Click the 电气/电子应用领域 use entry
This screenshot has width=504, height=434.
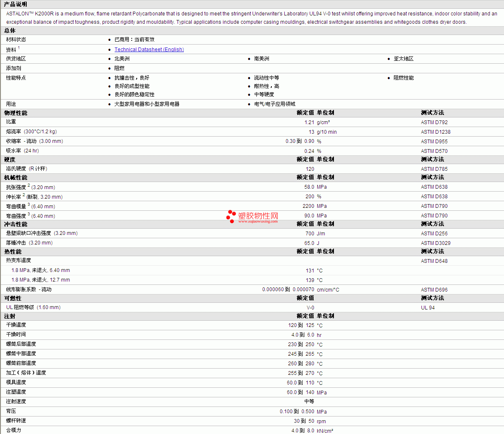[275, 104]
